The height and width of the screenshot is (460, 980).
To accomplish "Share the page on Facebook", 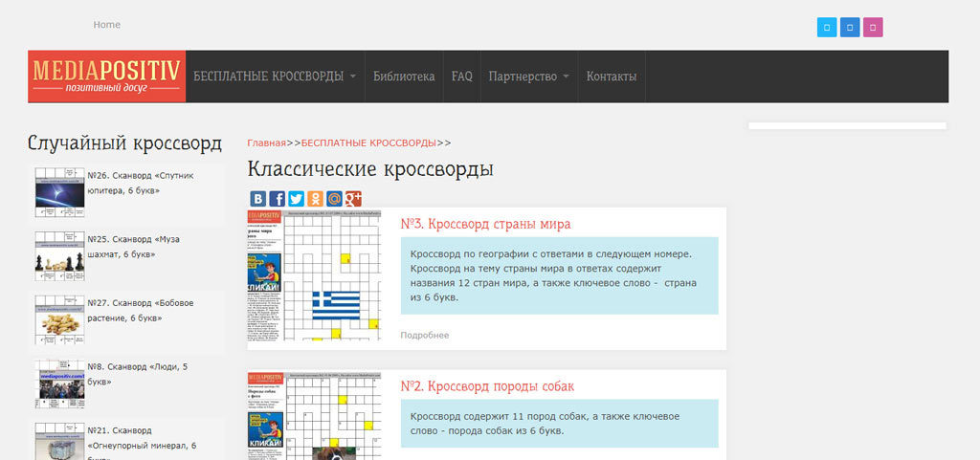I will coord(277,199).
